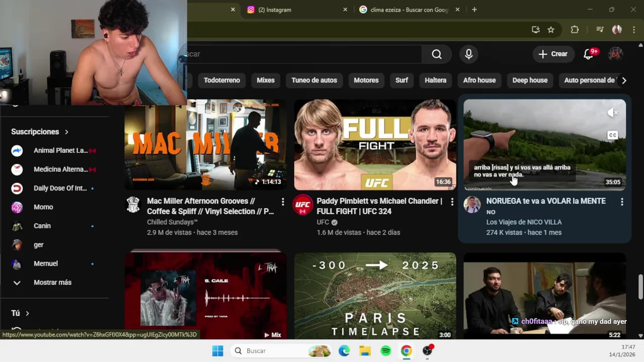Click the YouTube search input field

coord(304,54)
